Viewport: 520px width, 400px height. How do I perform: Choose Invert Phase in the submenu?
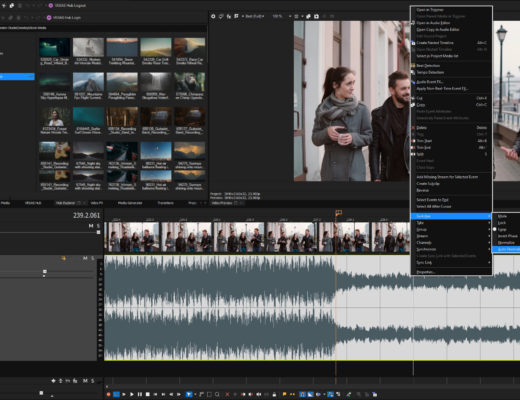click(507, 236)
